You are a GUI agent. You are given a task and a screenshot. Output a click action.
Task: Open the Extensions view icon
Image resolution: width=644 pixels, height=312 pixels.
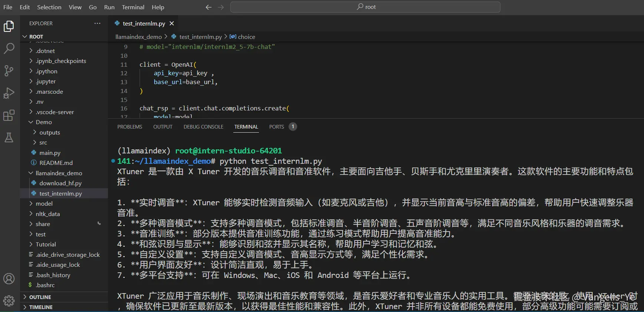pyautogui.click(x=9, y=115)
